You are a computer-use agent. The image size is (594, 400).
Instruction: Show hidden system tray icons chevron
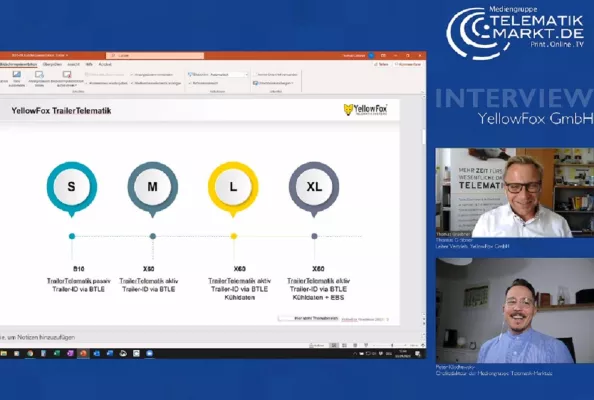point(355,354)
